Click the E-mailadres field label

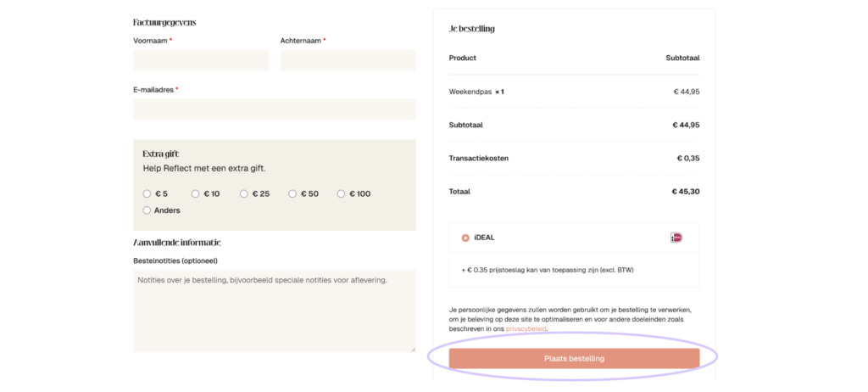[153, 90]
